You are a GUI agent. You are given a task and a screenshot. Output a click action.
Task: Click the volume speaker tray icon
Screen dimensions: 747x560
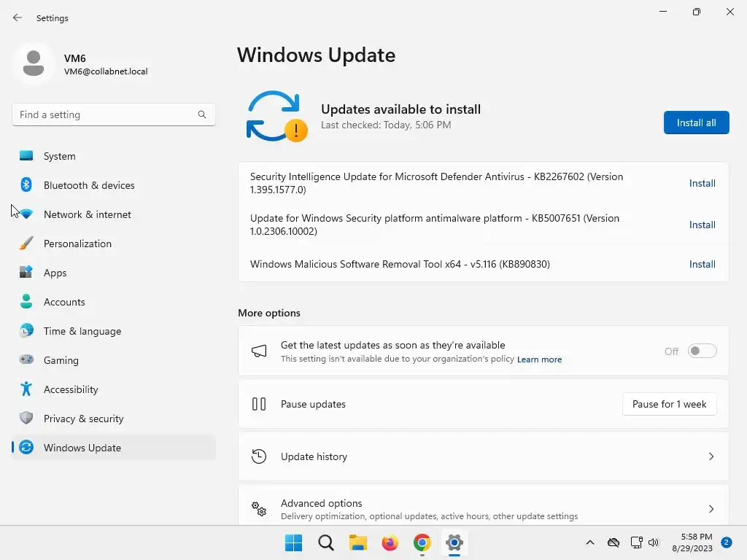[654, 542]
